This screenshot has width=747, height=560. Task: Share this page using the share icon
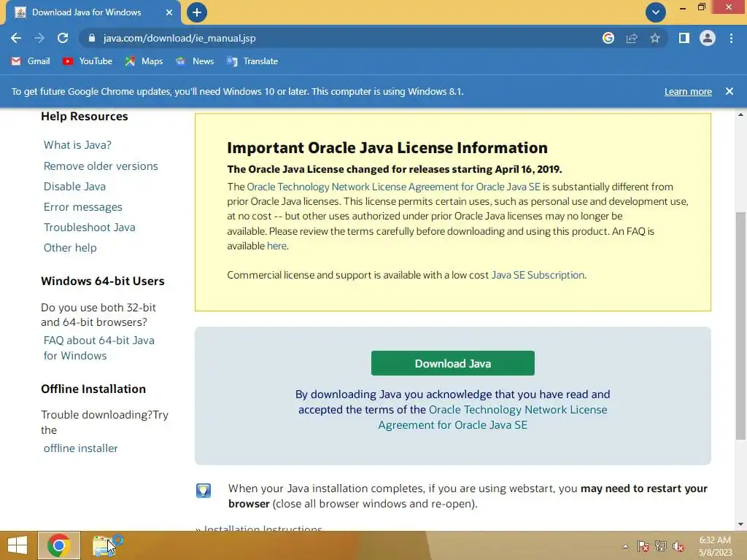point(632,38)
